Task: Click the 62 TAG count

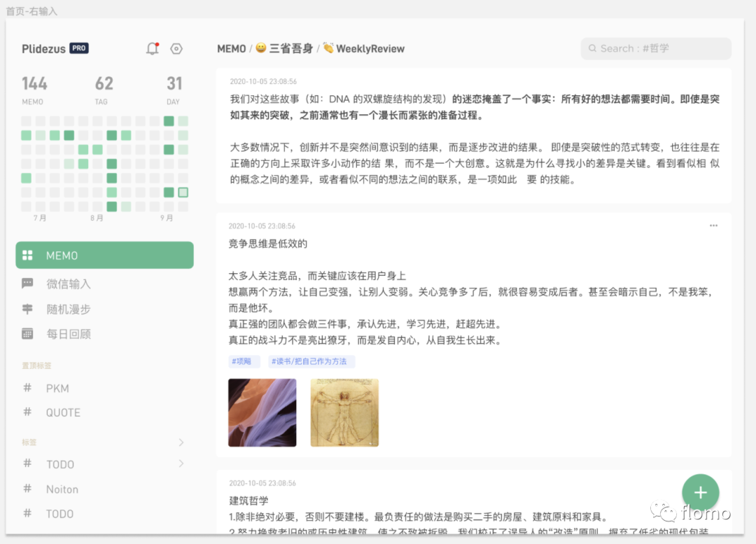Action: pyautogui.click(x=104, y=90)
